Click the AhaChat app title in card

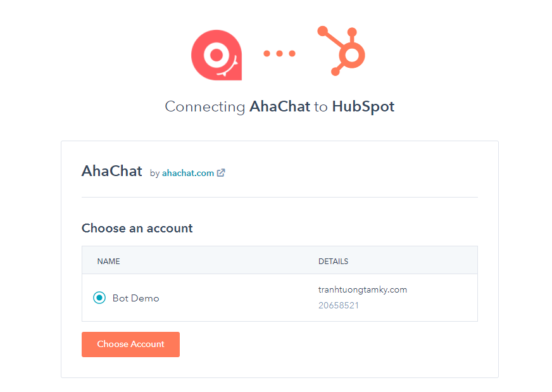point(112,171)
